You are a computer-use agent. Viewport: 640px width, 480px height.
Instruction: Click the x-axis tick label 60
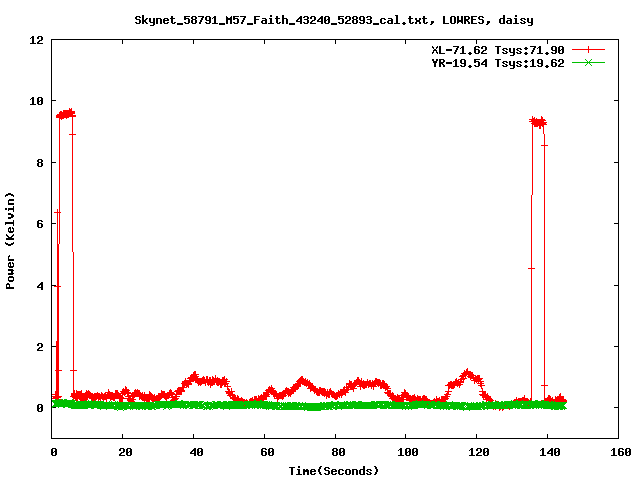coord(267,452)
